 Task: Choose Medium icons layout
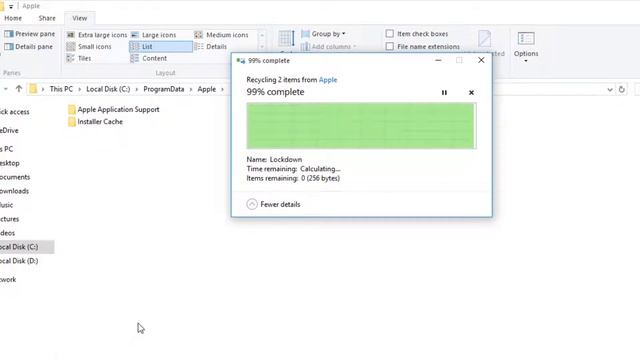click(222, 35)
